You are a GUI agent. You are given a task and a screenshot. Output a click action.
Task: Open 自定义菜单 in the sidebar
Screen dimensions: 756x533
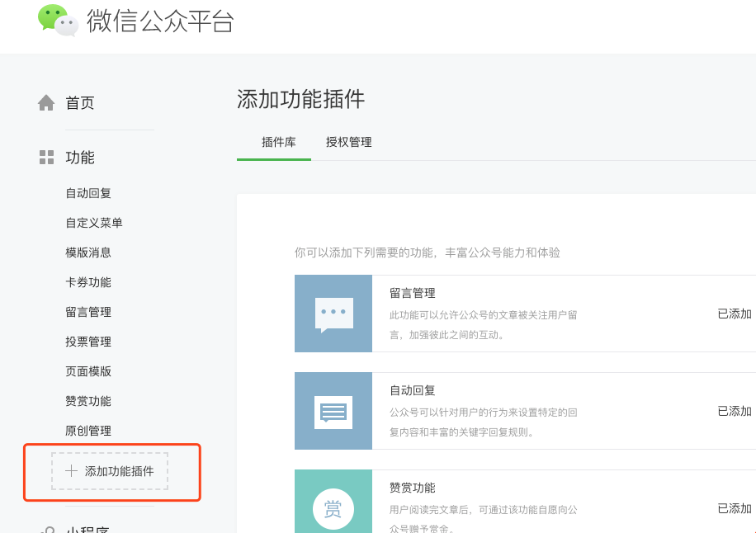click(x=94, y=223)
